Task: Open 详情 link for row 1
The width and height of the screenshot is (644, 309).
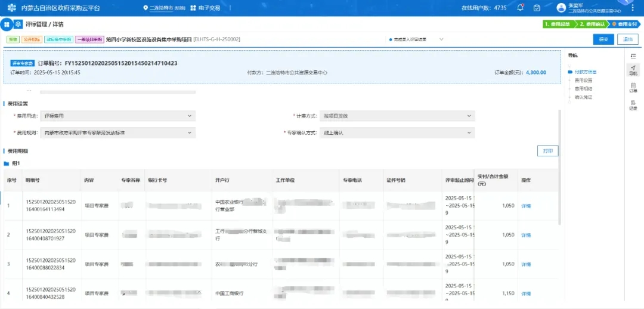Action: 526,206
